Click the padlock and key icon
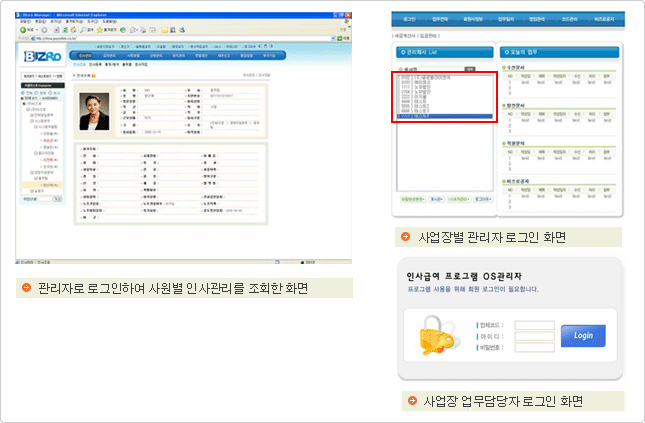The height and width of the screenshot is (423, 645). (x=437, y=335)
